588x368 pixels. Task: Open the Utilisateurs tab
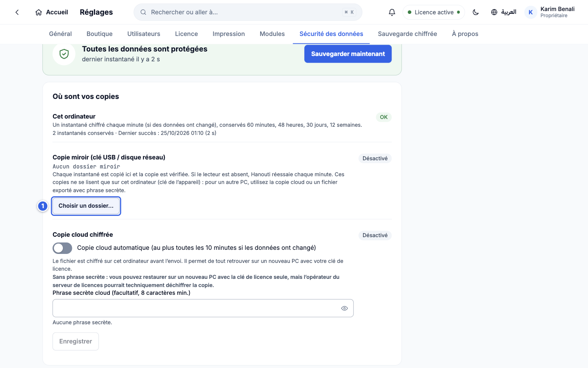pyautogui.click(x=144, y=34)
